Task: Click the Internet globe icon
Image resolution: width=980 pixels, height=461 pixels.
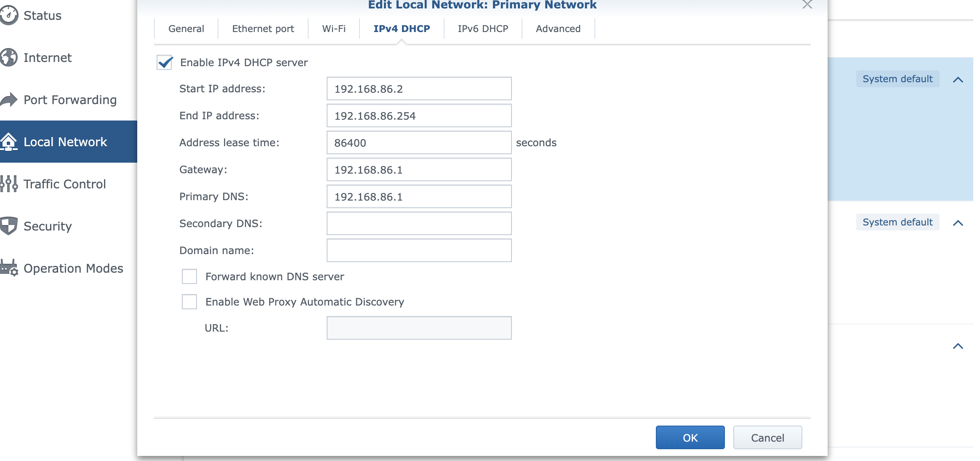Action: click(x=8, y=57)
